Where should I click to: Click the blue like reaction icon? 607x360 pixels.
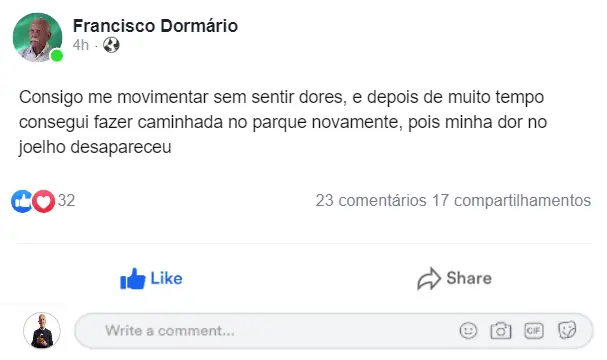(x=21, y=201)
